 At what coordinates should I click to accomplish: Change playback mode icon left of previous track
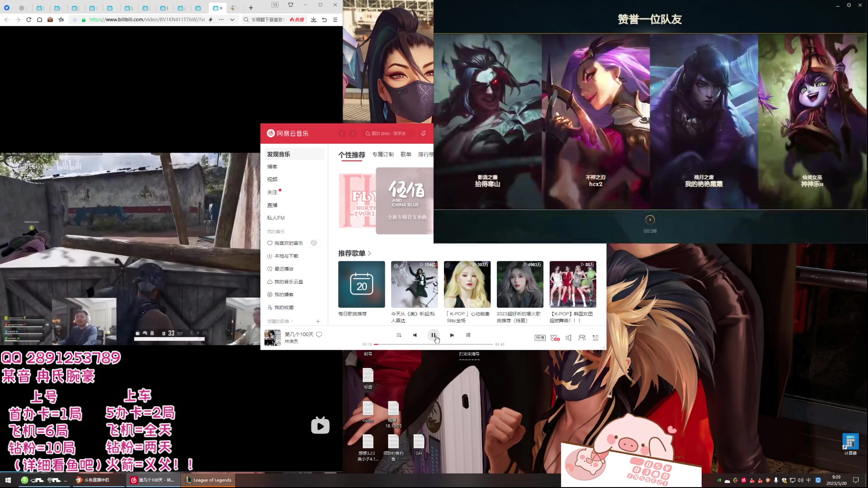[x=399, y=335]
